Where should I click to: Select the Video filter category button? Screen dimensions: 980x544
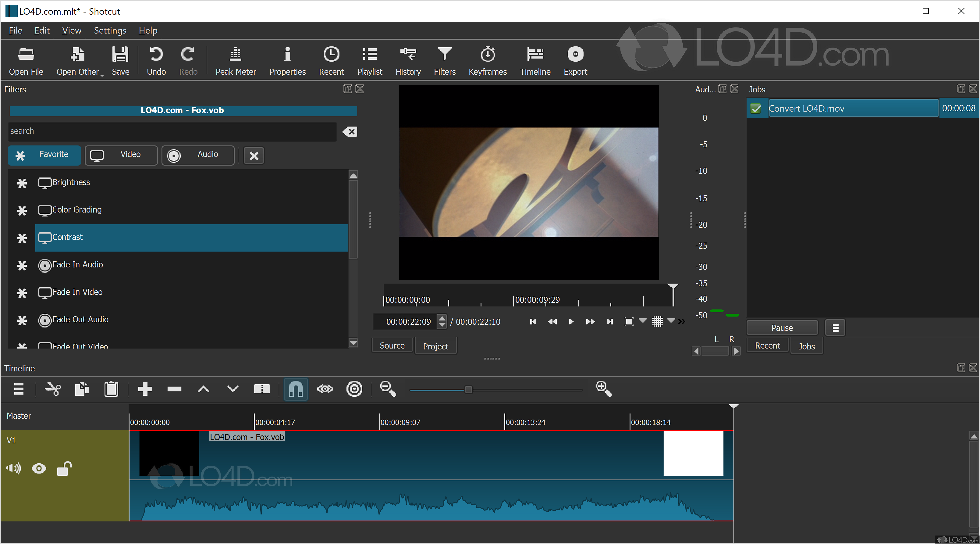click(121, 155)
